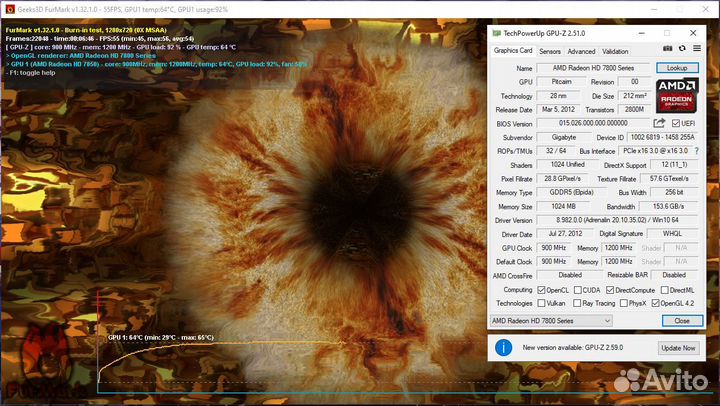
Task: Click the DirectX Support 12 (11_1) value
Action: 674,164
